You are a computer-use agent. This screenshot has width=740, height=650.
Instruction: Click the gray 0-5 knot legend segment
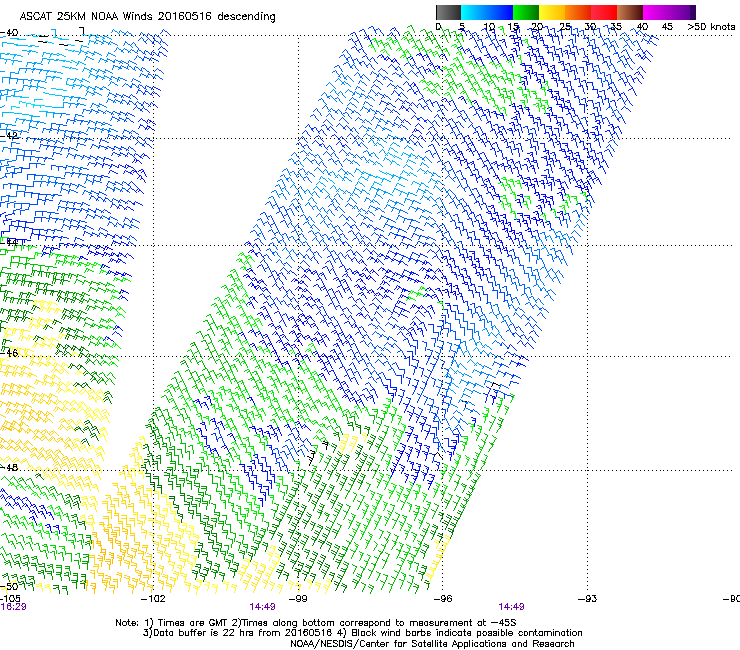[448, 12]
